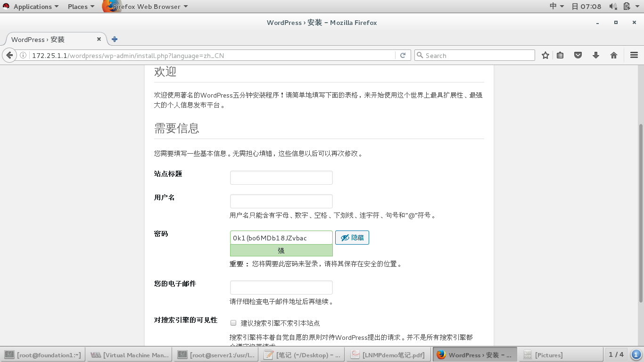Switch to 笔记 text editor taskbar item
Viewport: 644px width, 362px height.
tap(303, 355)
